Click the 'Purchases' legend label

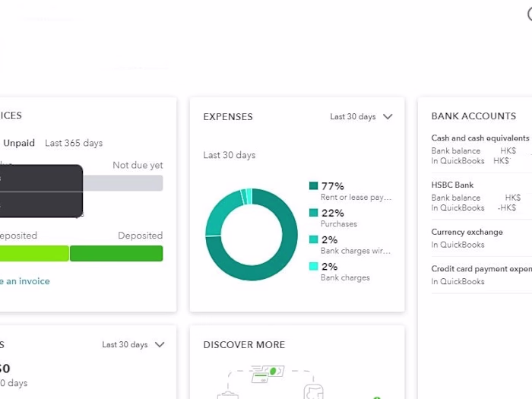pos(339,224)
